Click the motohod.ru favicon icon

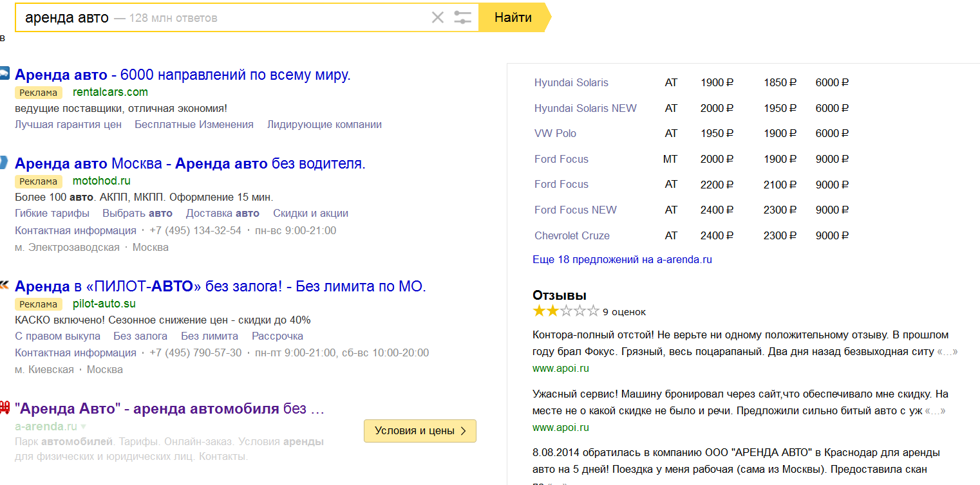point(4,162)
